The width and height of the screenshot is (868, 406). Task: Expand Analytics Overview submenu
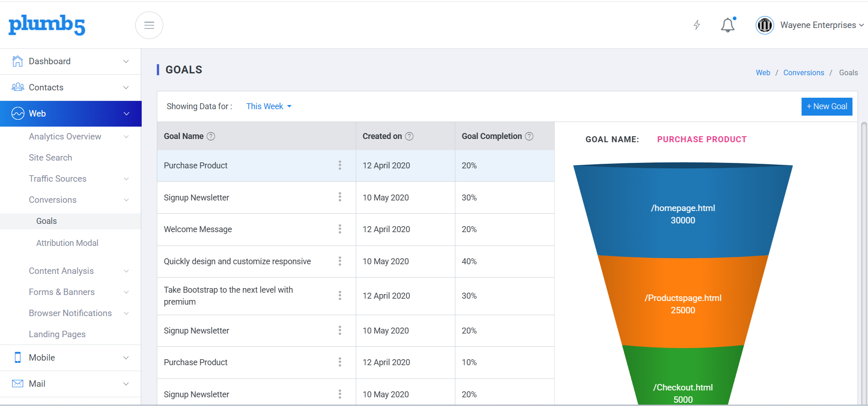point(126,137)
